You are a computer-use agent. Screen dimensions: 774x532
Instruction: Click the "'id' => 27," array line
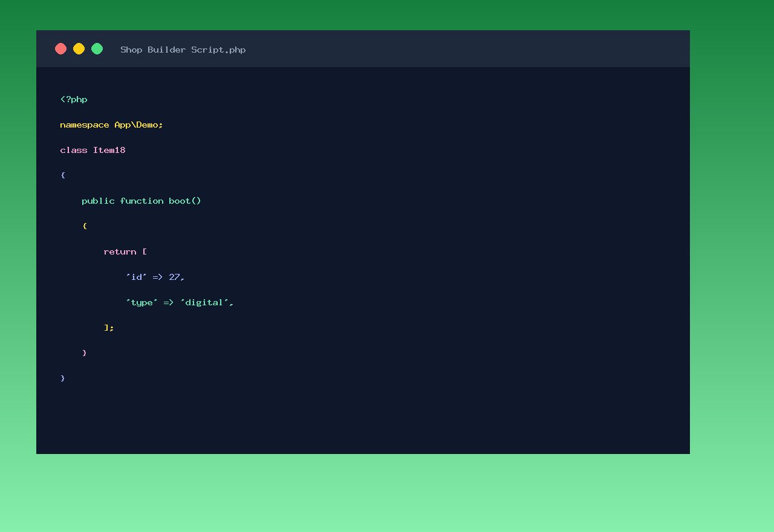(155, 277)
